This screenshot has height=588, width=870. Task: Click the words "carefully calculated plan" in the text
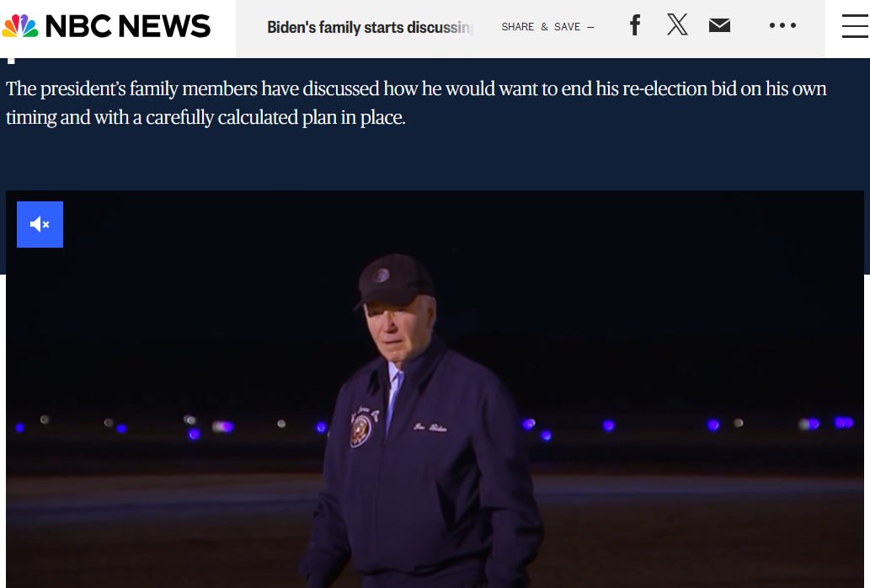(x=257, y=118)
